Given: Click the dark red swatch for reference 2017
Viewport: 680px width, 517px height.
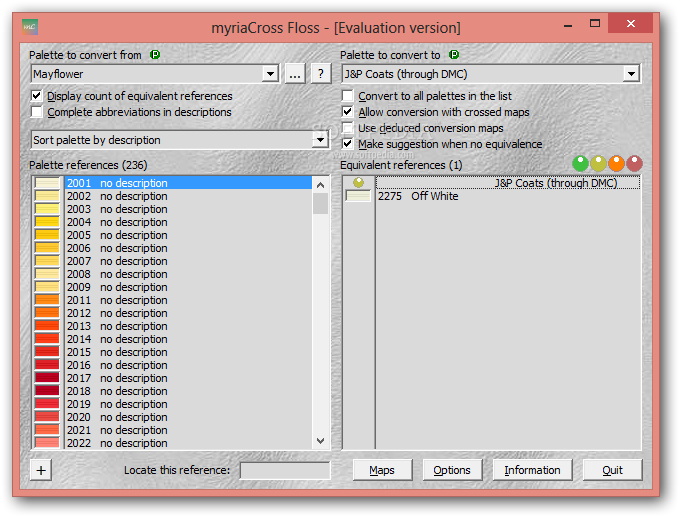Looking at the screenshot, I should (47, 378).
